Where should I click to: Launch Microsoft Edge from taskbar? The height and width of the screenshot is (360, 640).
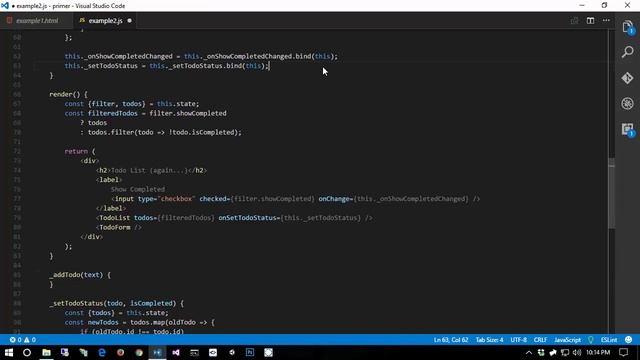(102, 353)
